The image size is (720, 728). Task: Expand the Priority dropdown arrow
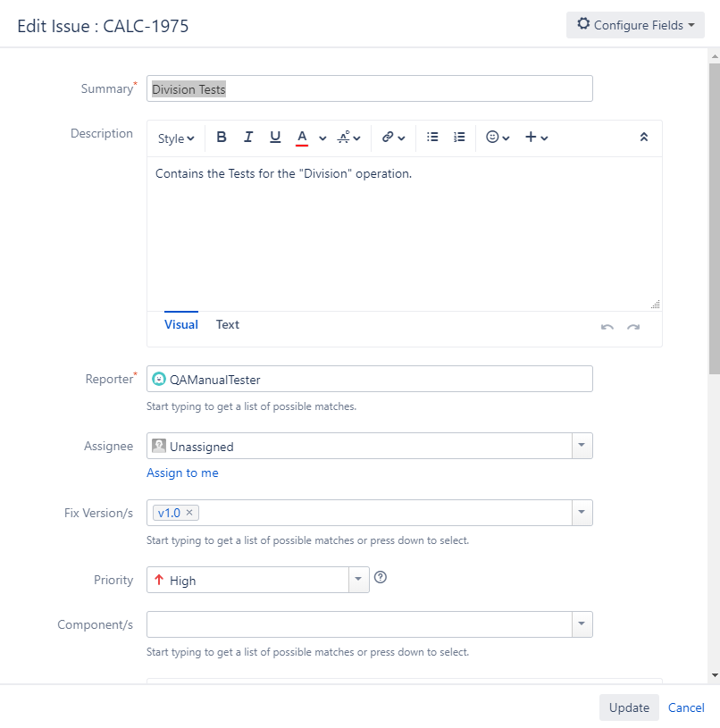click(x=358, y=580)
